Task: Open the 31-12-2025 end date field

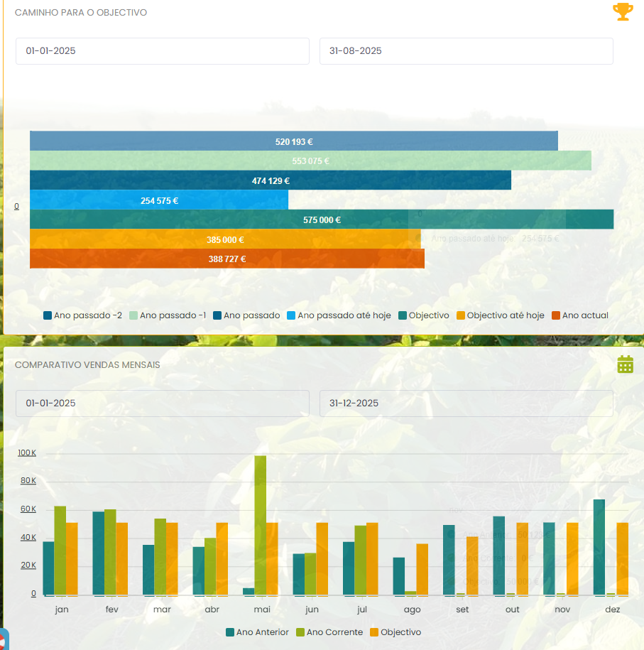Action: coord(466,403)
